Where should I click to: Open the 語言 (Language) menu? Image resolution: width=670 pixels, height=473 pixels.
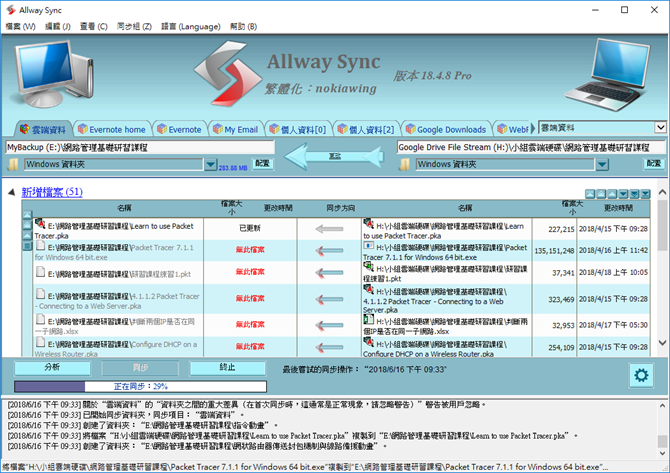pyautogui.click(x=191, y=26)
